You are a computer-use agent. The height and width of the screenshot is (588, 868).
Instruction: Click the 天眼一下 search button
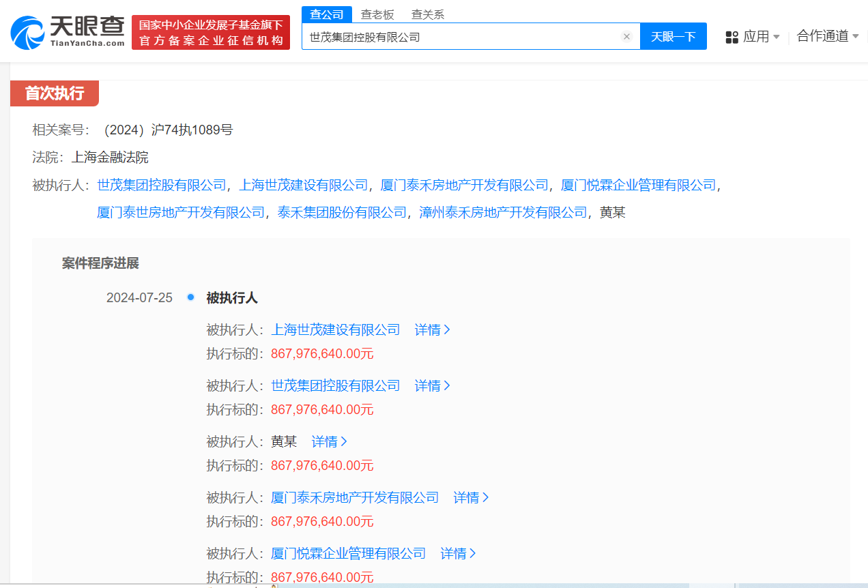click(674, 36)
